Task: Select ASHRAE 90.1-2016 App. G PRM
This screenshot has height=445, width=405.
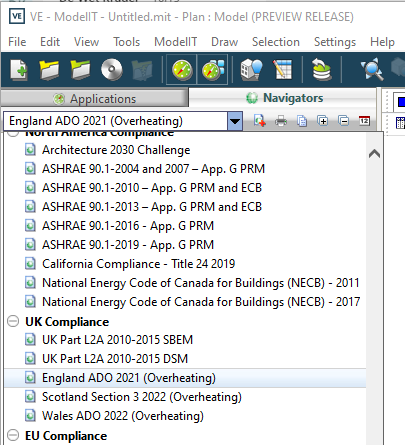Action: coord(128,226)
